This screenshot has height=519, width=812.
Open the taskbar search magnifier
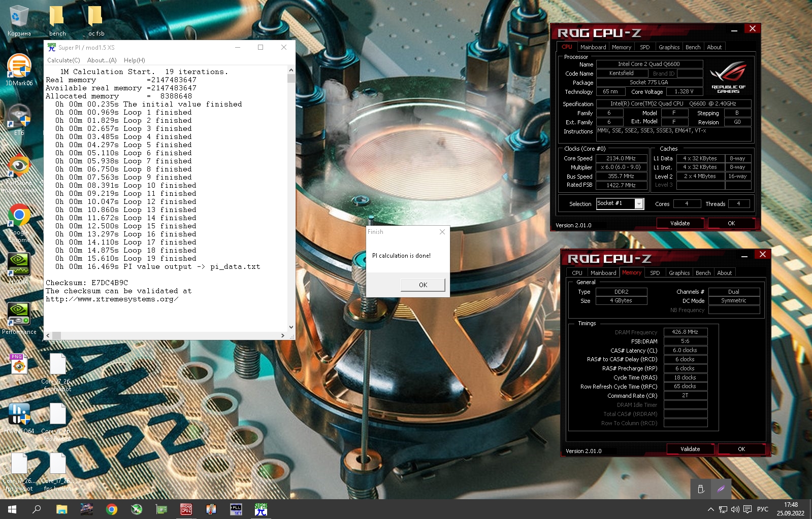coord(37,509)
